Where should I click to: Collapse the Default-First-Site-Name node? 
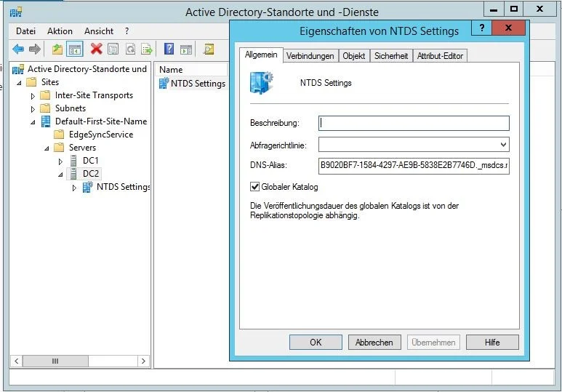(x=33, y=122)
